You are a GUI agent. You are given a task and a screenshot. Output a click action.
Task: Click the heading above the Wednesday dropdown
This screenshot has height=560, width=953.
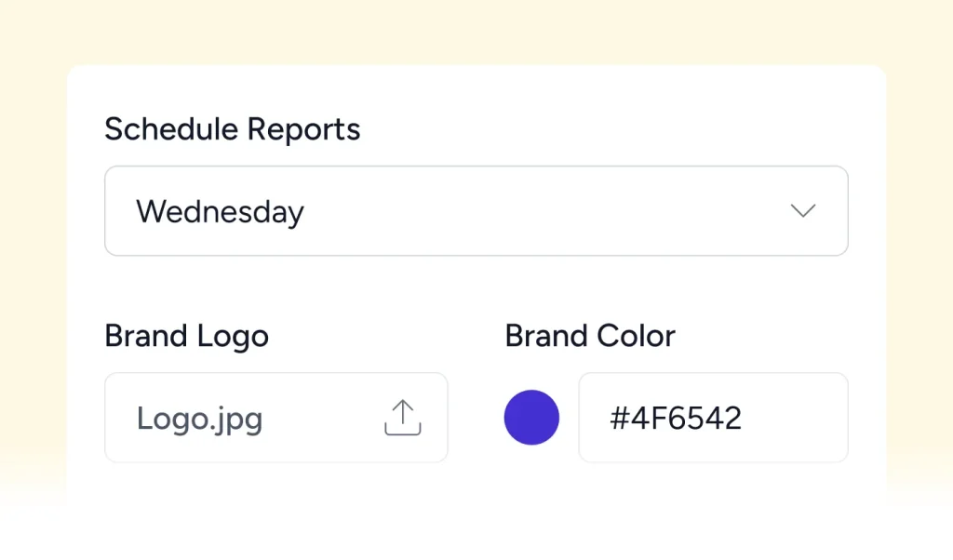tap(232, 129)
